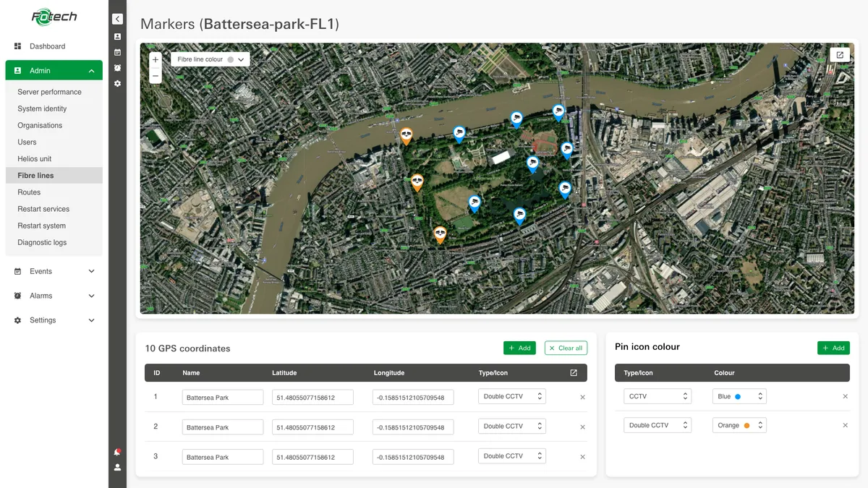Select Routes in the Admin menu
Viewport: 868px width, 488px height.
pos(28,192)
